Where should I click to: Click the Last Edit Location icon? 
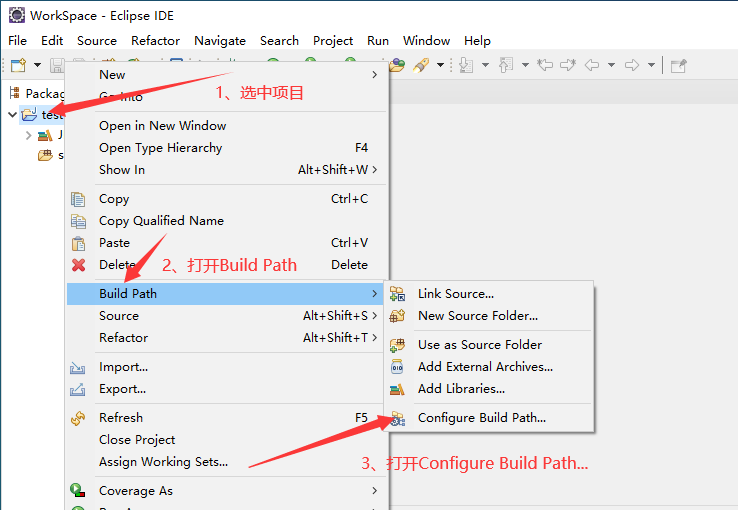pos(545,65)
